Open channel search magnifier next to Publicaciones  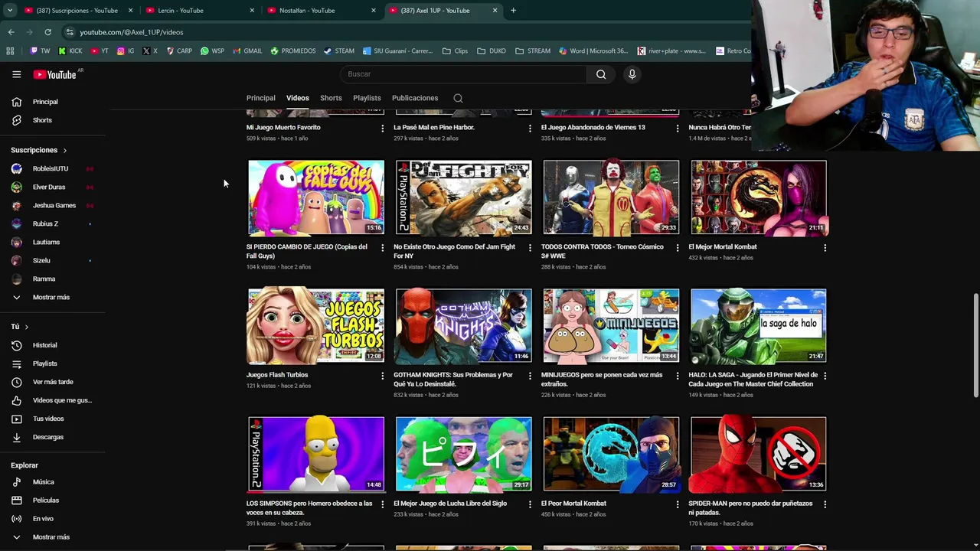[x=458, y=98]
